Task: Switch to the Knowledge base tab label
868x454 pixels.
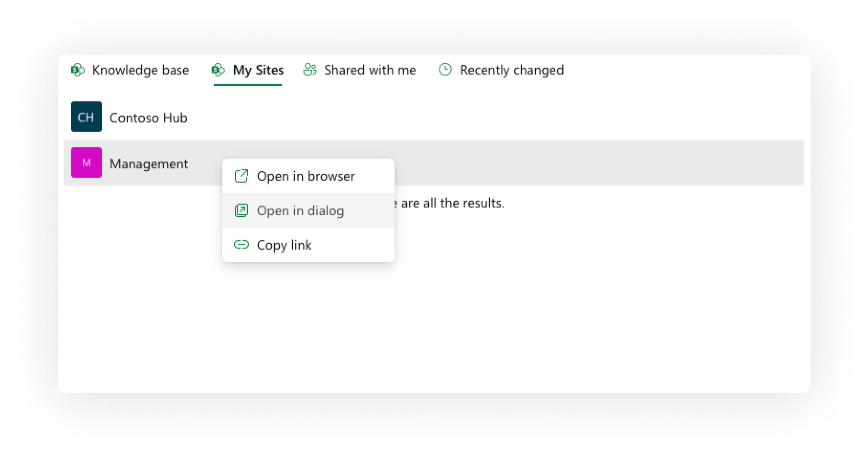Action: tap(141, 70)
